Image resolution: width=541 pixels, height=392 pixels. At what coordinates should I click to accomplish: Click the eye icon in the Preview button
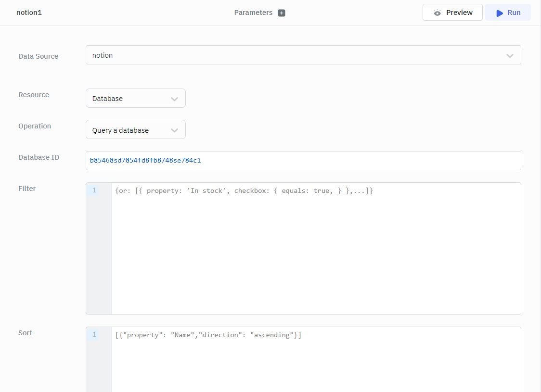437,13
